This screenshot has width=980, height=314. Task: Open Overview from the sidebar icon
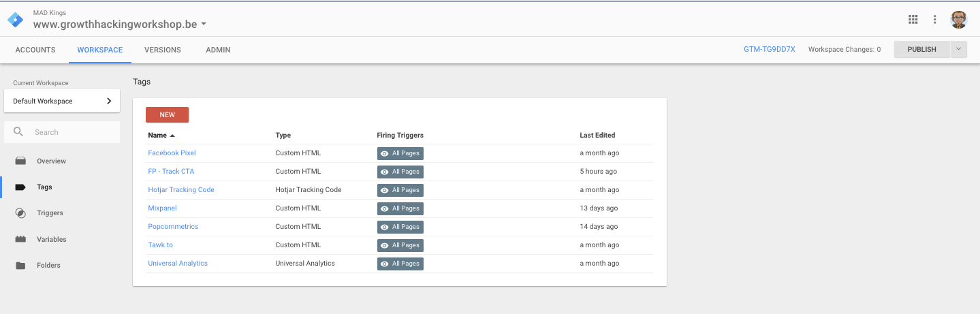pyautogui.click(x=20, y=161)
